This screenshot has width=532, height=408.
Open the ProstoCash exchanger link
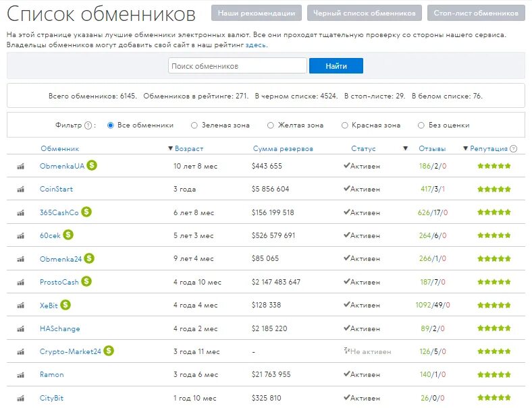point(59,282)
